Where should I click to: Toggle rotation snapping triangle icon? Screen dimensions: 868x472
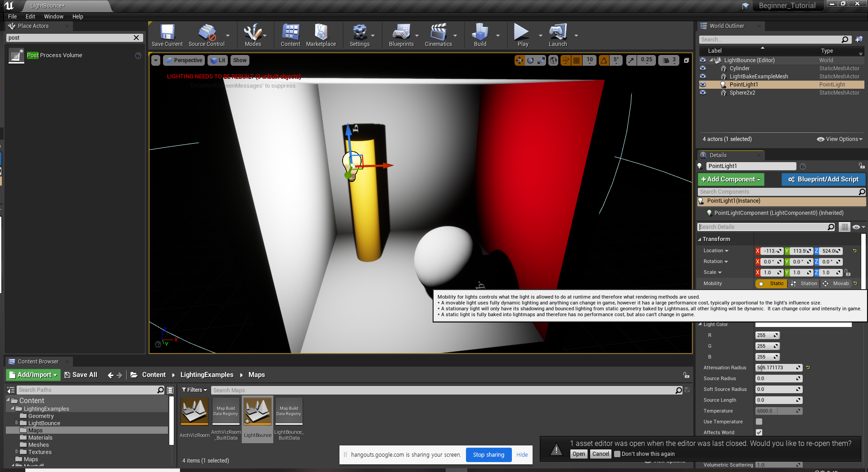click(604, 60)
